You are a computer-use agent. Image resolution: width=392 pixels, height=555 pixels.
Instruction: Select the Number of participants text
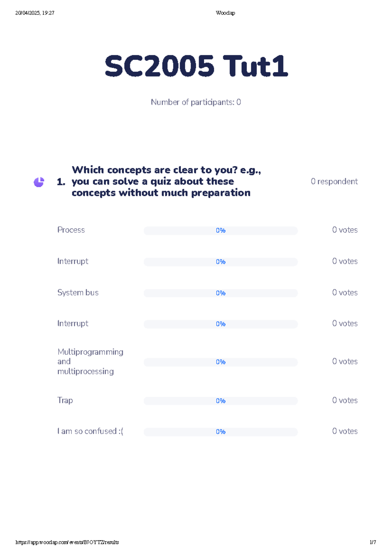(196, 102)
